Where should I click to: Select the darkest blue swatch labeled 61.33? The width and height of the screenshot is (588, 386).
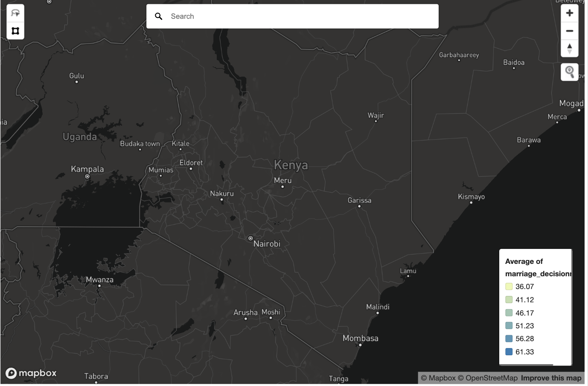508,352
